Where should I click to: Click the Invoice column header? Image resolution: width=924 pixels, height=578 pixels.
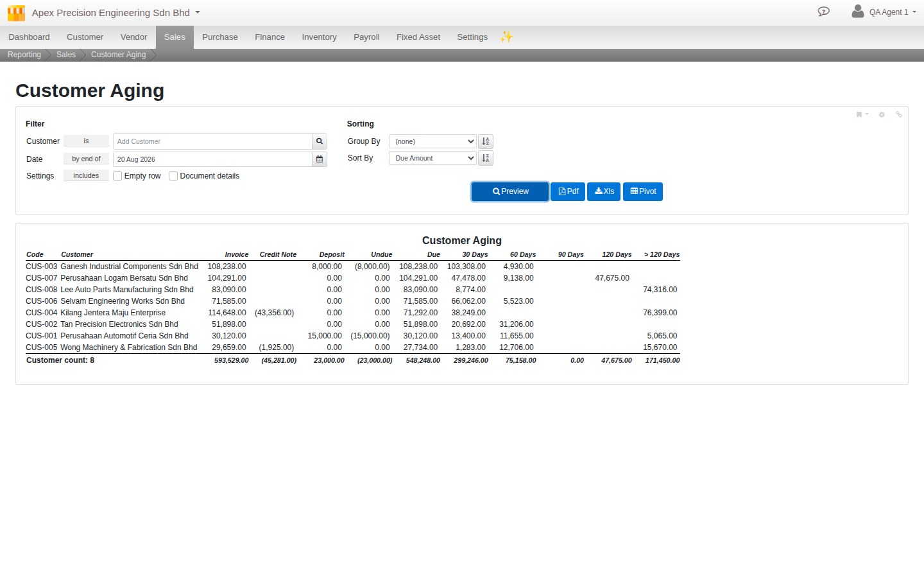click(x=237, y=254)
